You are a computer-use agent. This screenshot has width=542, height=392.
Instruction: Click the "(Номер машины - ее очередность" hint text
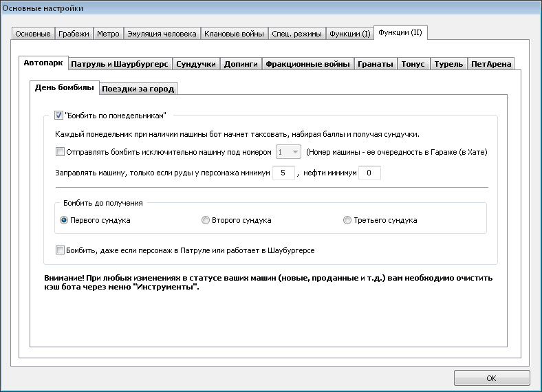(x=397, y=152)
